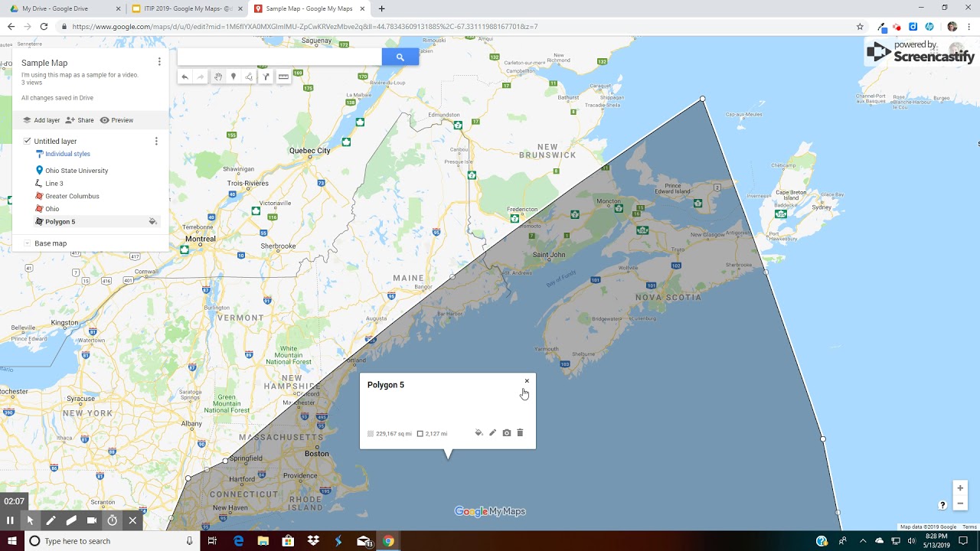This screenshot has width=980, height=551.
Task: Toggle Screencastify timer display
Action: (112, 520)
